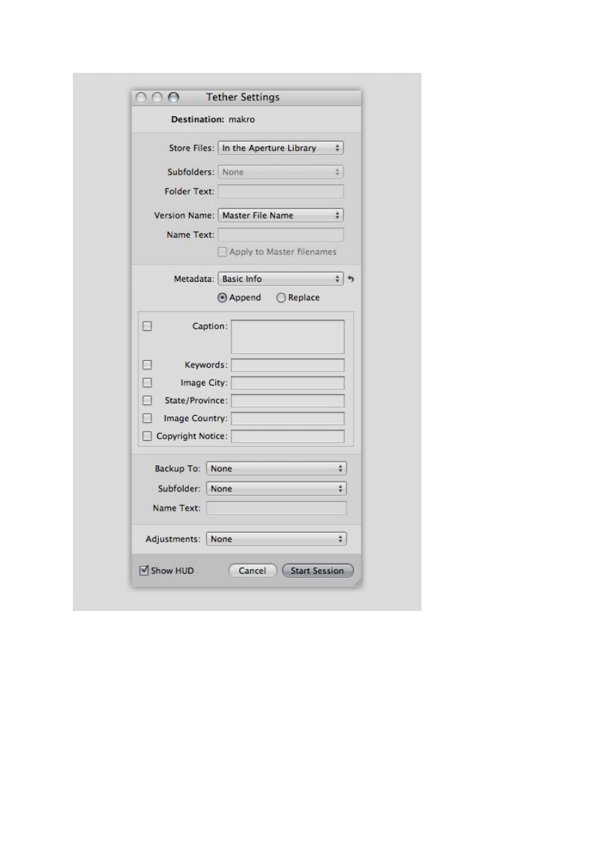The width and height of the screenshot is (614, 868).
Task: Click the Image Country text field
Action: click(x=287, y=419)
